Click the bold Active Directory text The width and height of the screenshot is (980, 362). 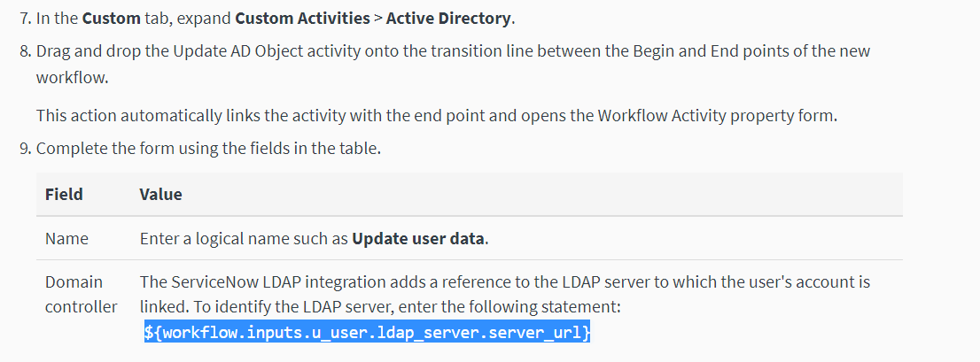click(448, 18)
